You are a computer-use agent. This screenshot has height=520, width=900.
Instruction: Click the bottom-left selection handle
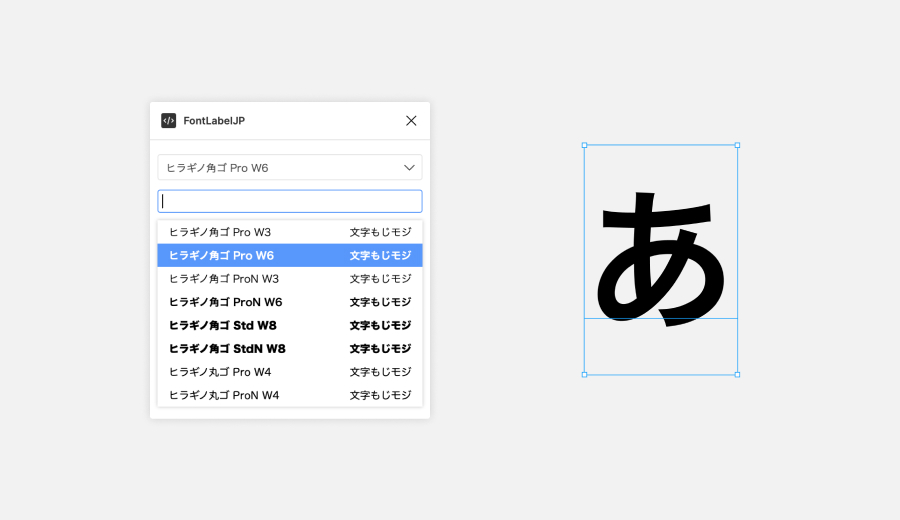[584, 375]
